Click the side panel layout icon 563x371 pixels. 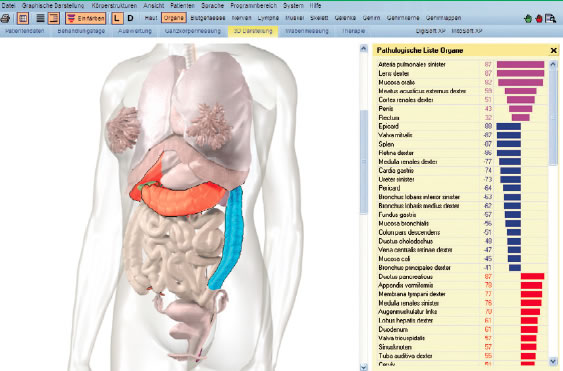(53, 18)
